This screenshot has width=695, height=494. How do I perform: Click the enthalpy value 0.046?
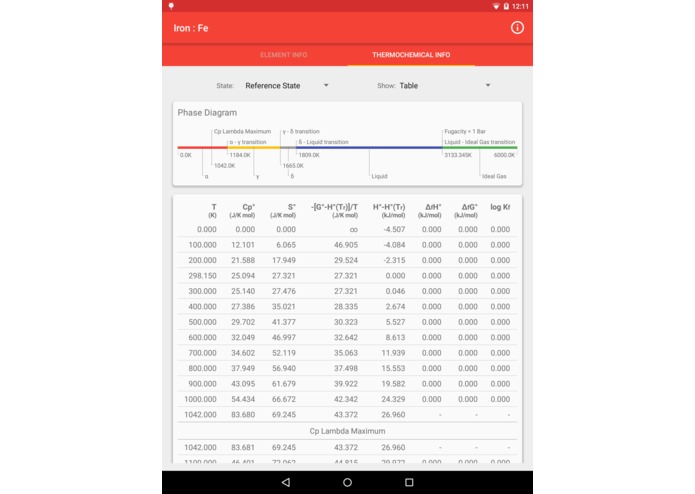395,291
